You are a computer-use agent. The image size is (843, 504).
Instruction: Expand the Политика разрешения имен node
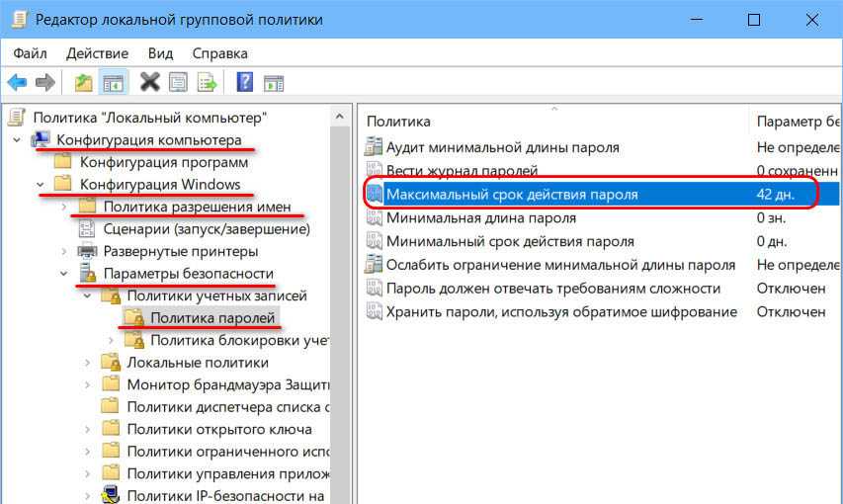64,207
